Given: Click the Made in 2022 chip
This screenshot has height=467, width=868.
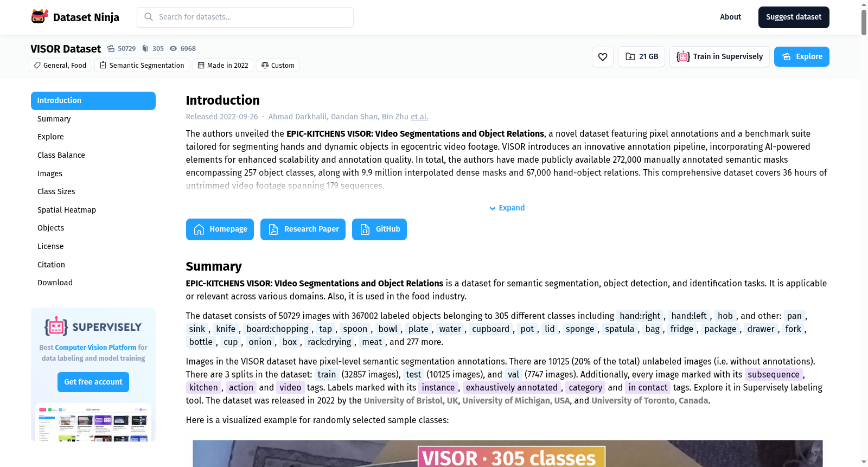Looking at the screenshot, I should point(222,66).
